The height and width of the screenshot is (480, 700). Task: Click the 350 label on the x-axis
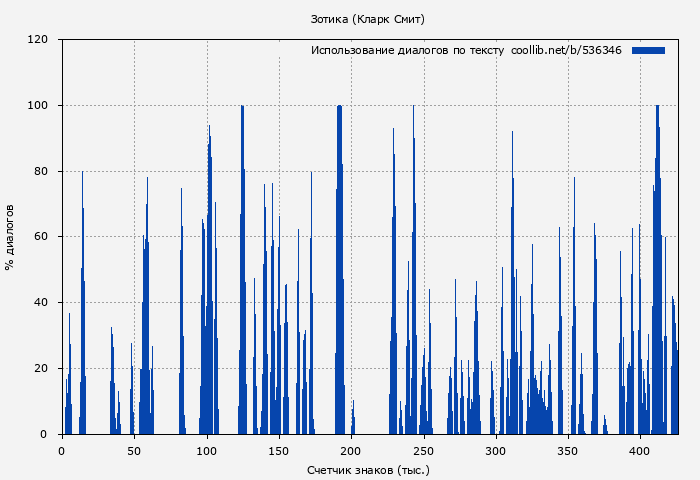click(569, 451)
